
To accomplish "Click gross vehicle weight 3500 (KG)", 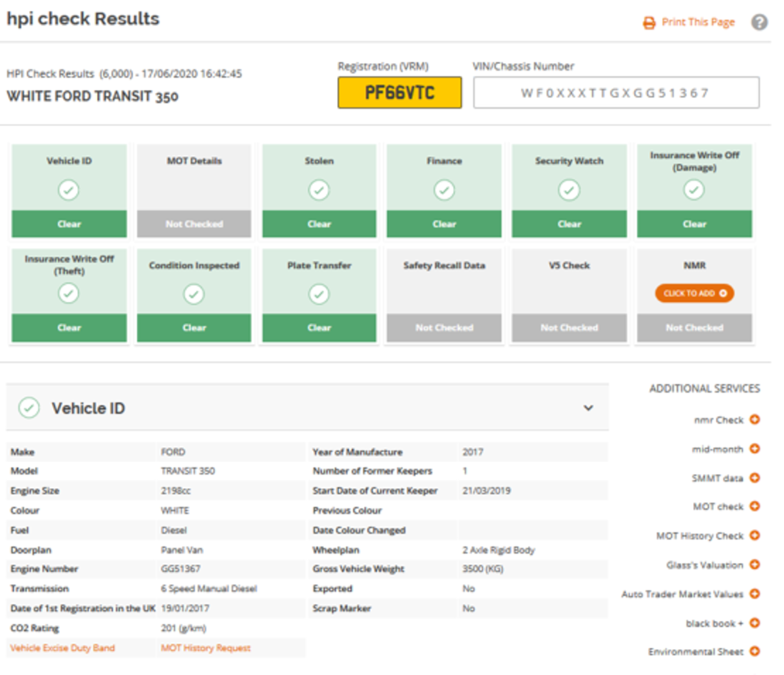I will [x=483, y=569].
